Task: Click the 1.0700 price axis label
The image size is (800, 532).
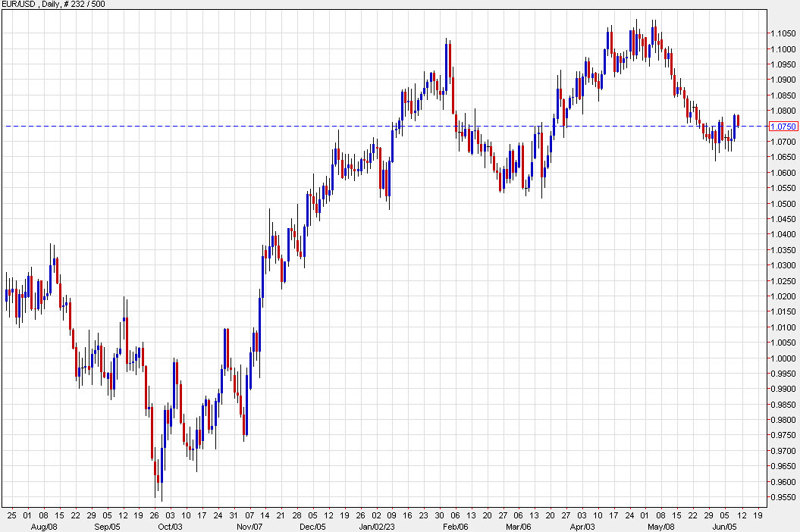Action: [783, 142]
